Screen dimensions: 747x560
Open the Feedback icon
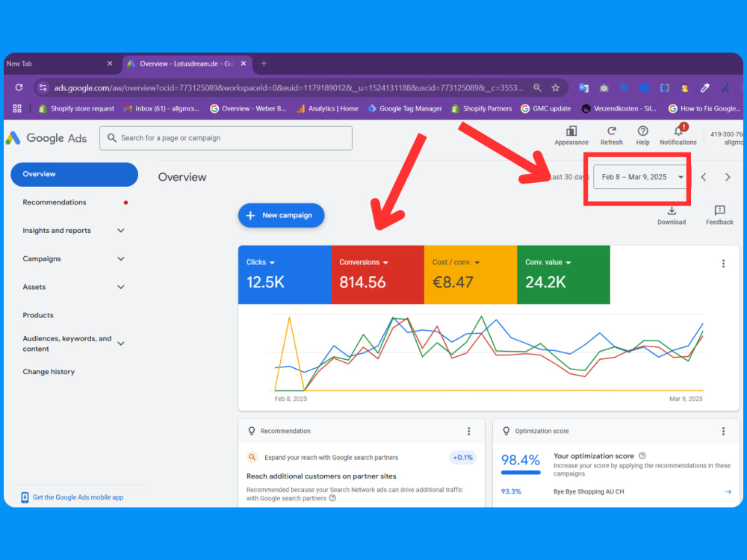click(x=719, y=215)
